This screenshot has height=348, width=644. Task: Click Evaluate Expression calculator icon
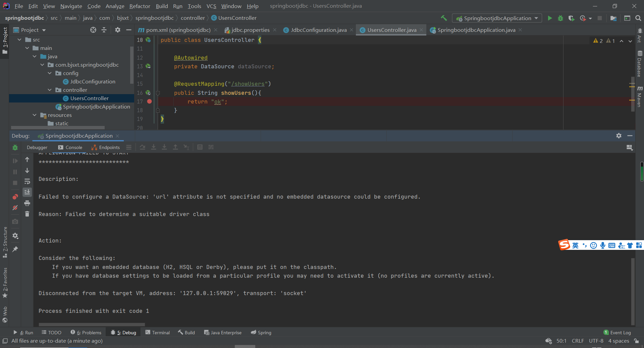pyautogui.click(x=200, y=147)
